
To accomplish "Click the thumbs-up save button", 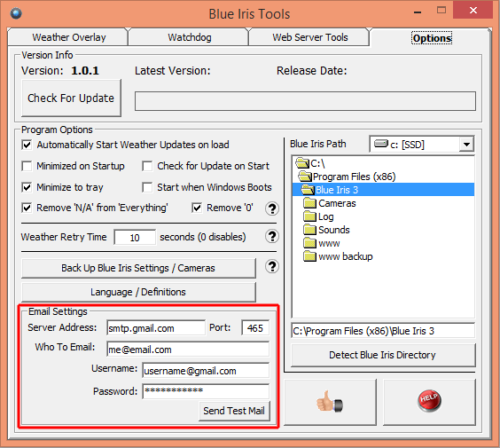I will tap(330, 402).
